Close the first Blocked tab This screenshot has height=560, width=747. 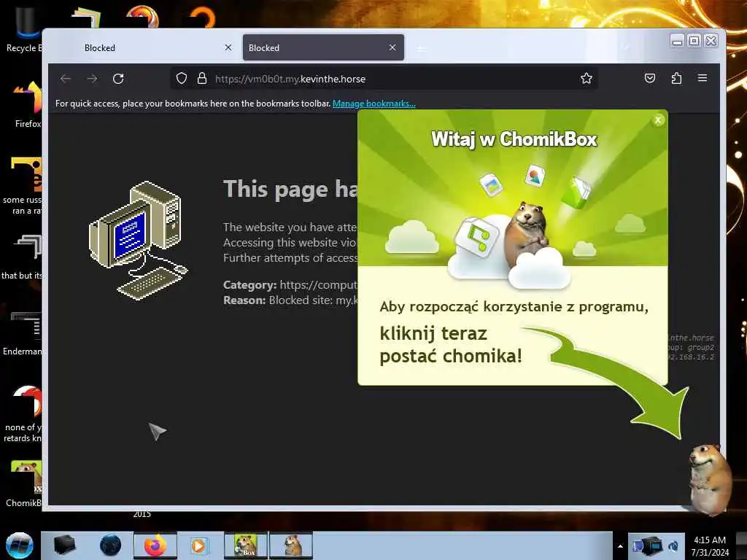228,47
